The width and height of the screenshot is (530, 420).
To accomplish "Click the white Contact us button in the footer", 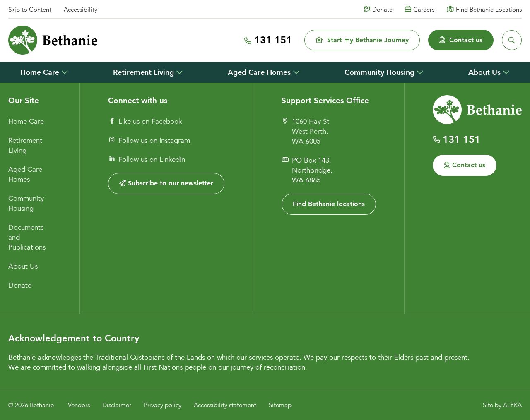I will coord(465,165).
